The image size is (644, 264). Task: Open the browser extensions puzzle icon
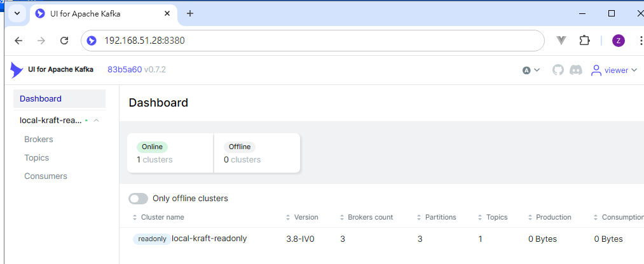click(x=584, y=41)
